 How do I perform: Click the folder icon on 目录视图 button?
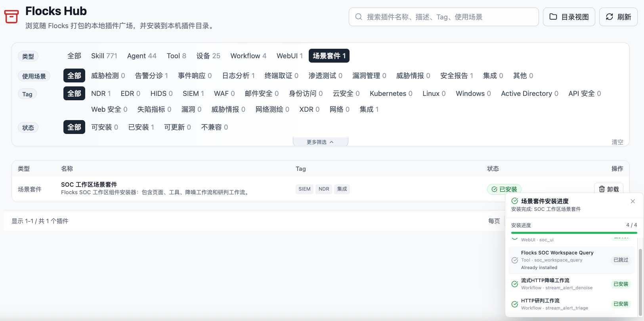tap(553, 17)
